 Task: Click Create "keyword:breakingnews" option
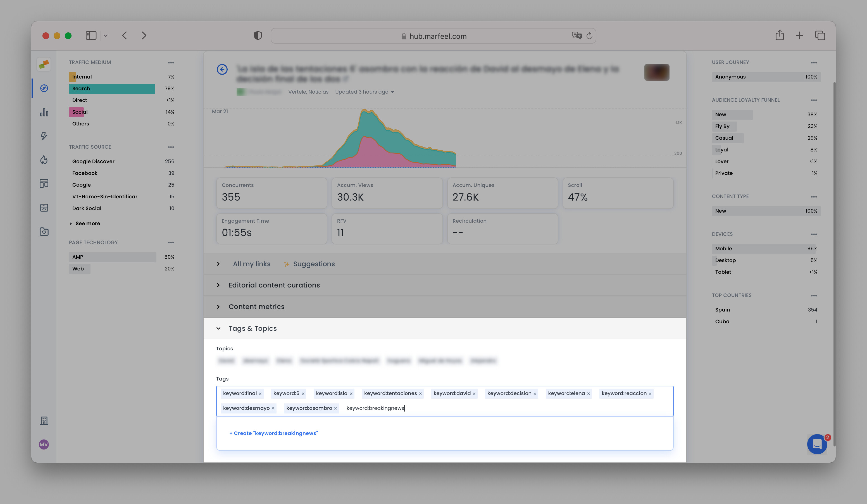[x=273, y=433]
